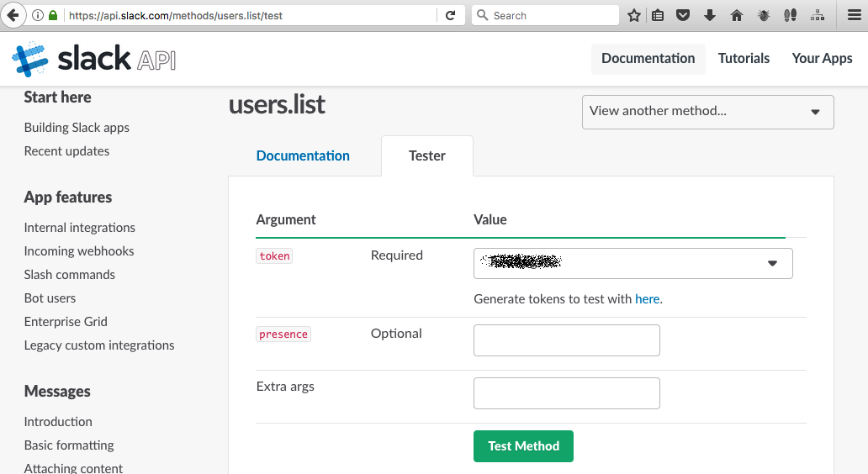Click the search magnifier icon
Viewport: 868px width, 474px height.
coord(482,15)
